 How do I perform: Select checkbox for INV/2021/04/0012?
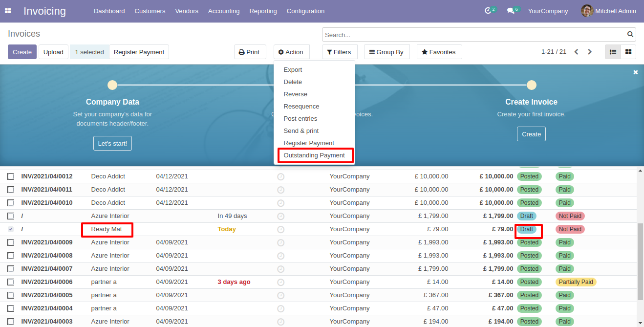(x=11, y=176)
